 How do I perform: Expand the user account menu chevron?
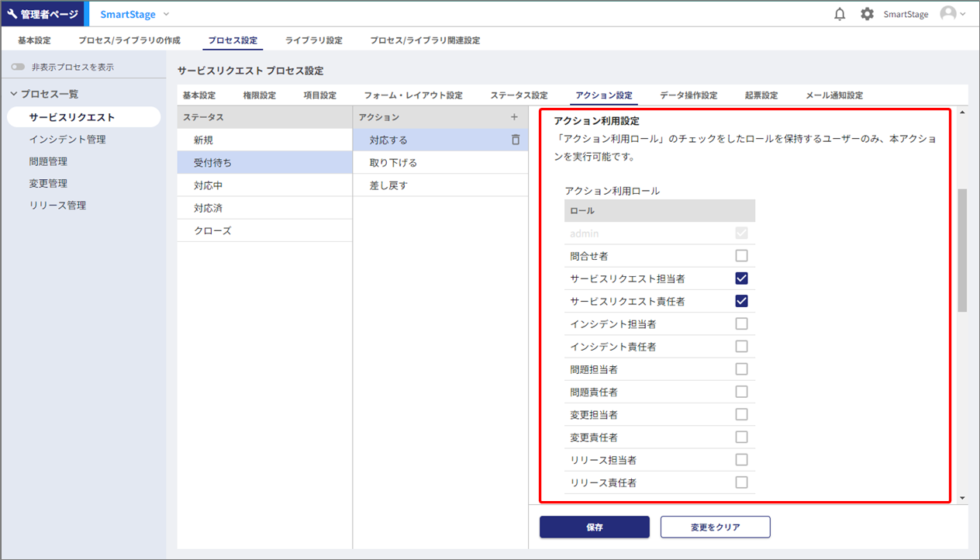[x=963, y=14]
